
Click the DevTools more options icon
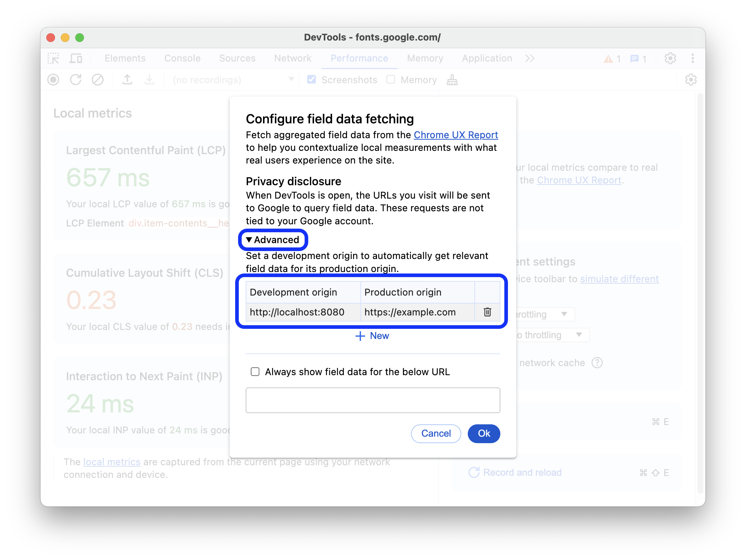(693, 58)
